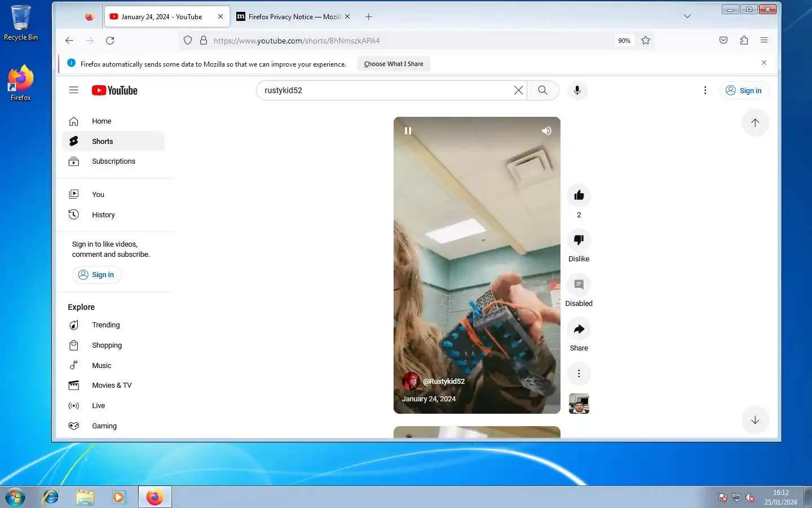Open Music under Explore
Screen dimensions: 812x508
click(x=113, y=366)
